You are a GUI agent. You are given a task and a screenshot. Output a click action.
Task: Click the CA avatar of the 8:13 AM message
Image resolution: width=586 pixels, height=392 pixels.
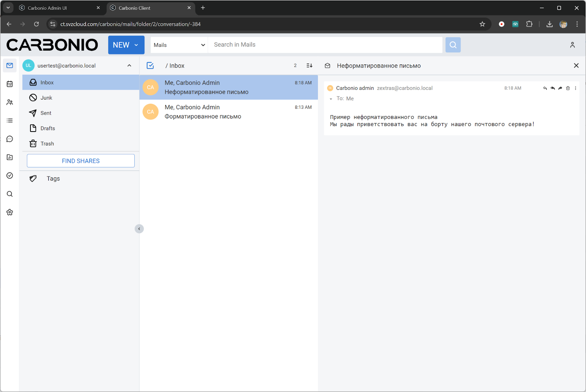(151, 112)
